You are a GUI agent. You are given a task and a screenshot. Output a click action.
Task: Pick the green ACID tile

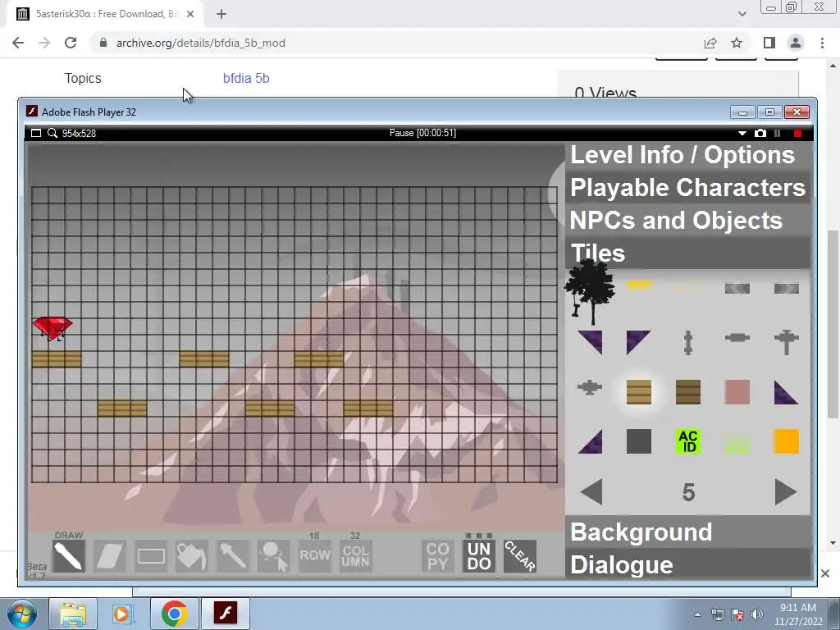pyautogui.click(x=688, y=441)
